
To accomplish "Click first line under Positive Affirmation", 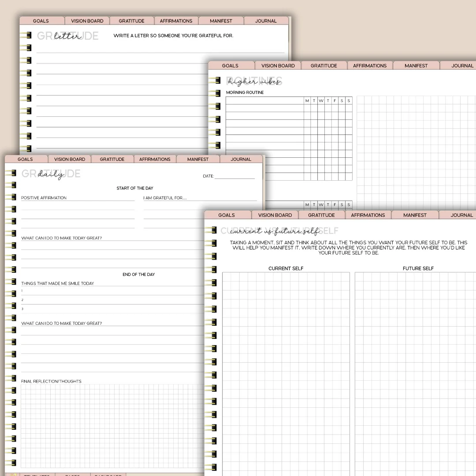I will (x=78, y=205).
